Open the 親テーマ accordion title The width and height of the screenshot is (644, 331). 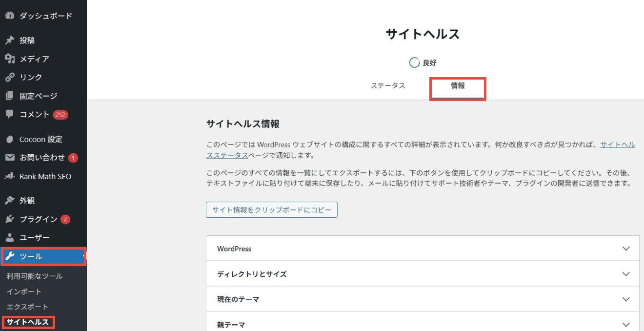point(231,325)
